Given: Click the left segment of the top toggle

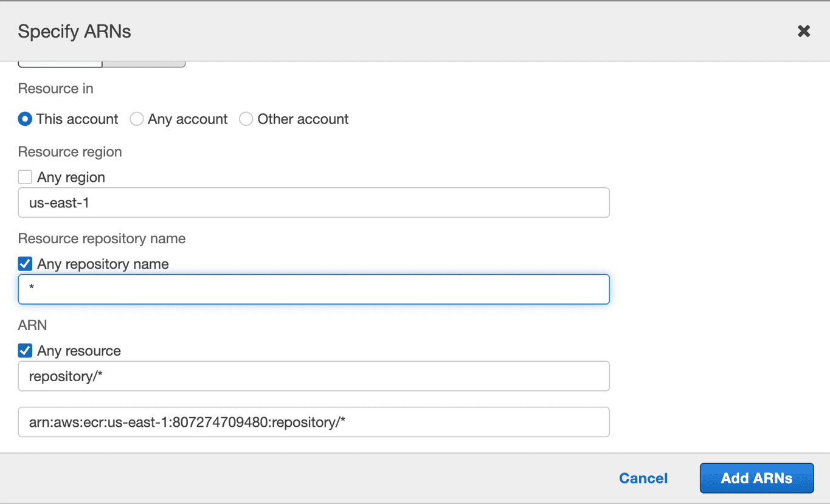Looking at the screenshot, I should pyautogui.click(x=59, y=61).
